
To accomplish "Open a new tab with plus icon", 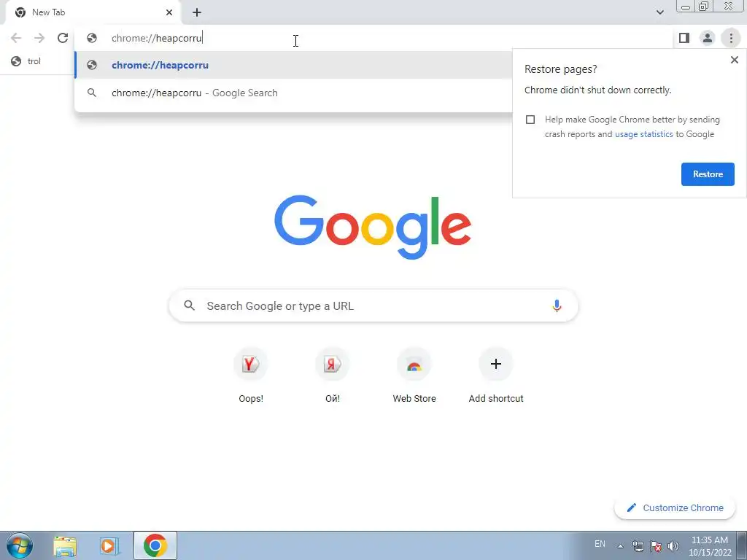I will 197,13.
